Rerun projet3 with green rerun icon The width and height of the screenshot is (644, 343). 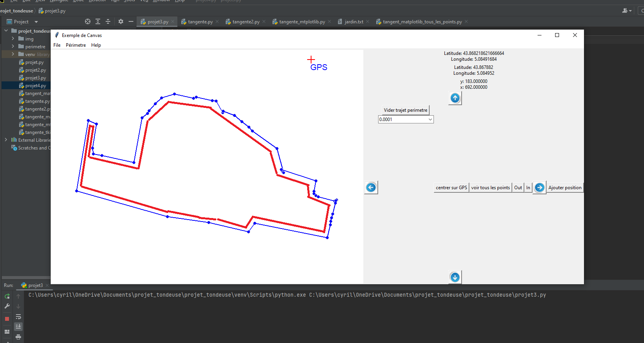click(7, 296)
